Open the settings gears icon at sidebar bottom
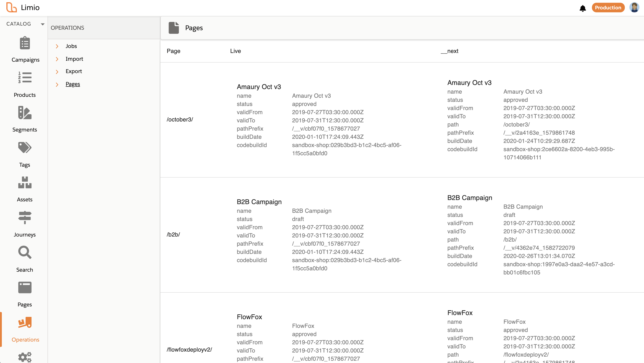The height and width of the screenshot is (363, 644). pos(25,358)
